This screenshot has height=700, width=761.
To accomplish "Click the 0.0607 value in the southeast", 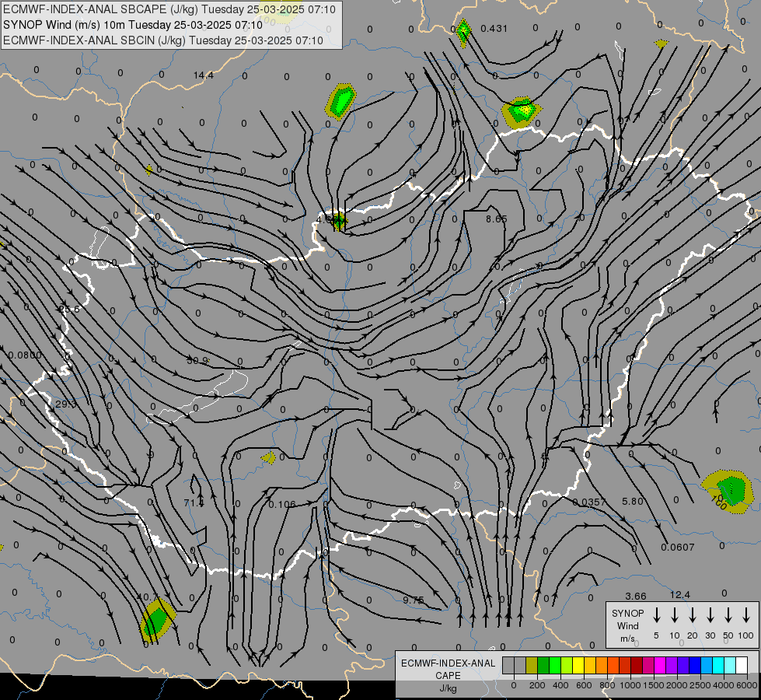I will coord(678,548).
